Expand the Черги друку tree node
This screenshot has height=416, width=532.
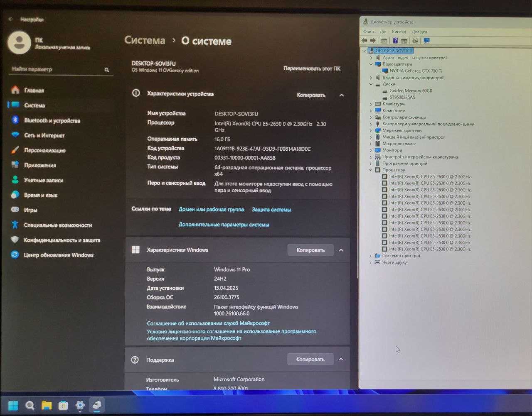tap(371, 262)
